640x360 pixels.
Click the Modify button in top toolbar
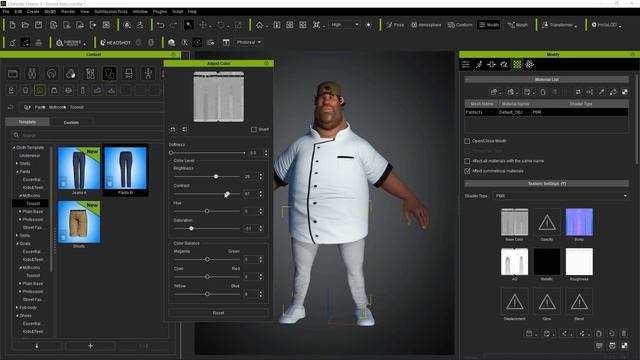click(489, 25)
